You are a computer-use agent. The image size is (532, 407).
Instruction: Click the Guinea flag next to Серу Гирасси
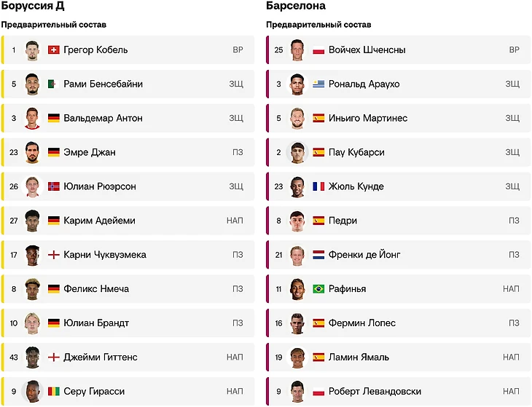click(53, 392)
